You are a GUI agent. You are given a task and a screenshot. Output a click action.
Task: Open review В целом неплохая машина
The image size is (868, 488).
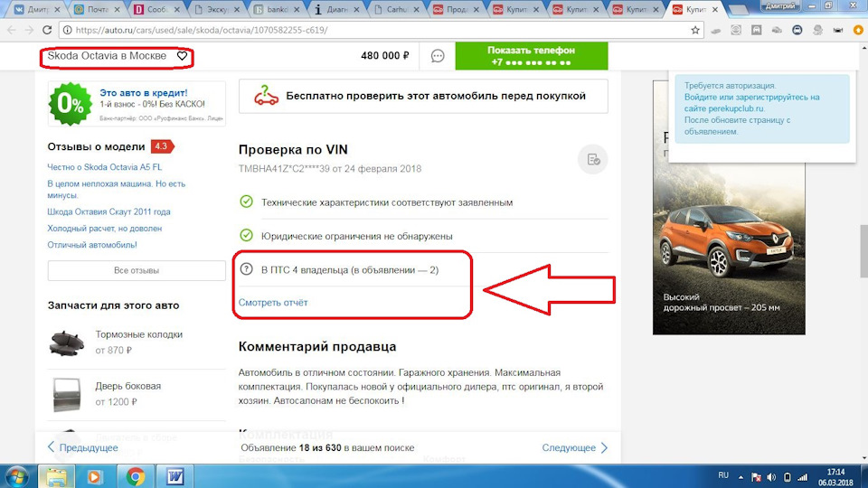(117, 189)
